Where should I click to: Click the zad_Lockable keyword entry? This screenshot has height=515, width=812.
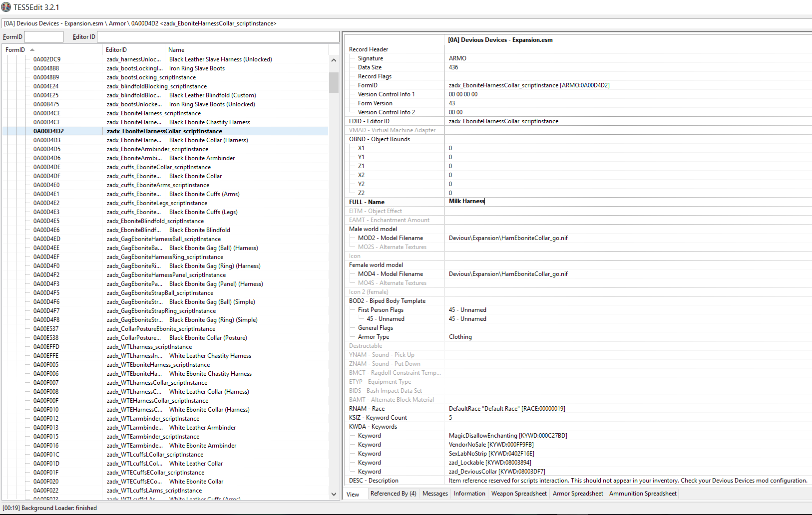click(x=490, y=463)
